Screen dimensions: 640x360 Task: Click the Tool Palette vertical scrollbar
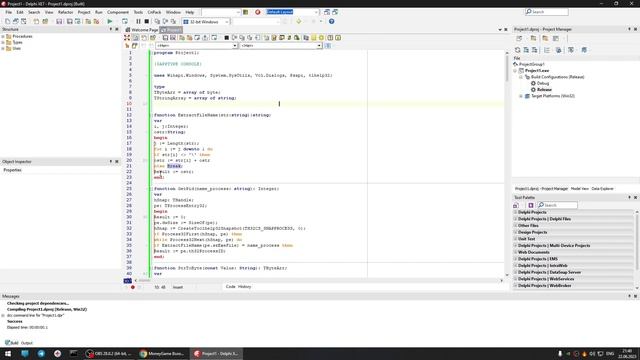pyautogui.click(x=637, y=249)
